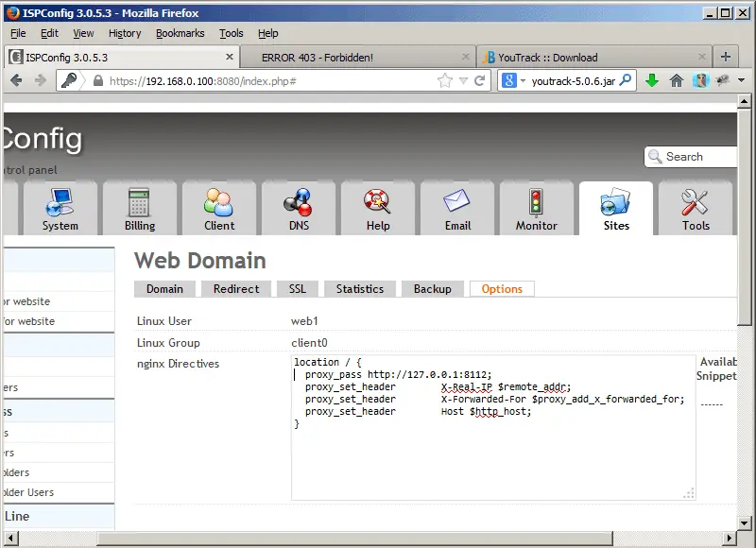
Task: Click the Linux User value web1
Action: click(x=304, y=321)
